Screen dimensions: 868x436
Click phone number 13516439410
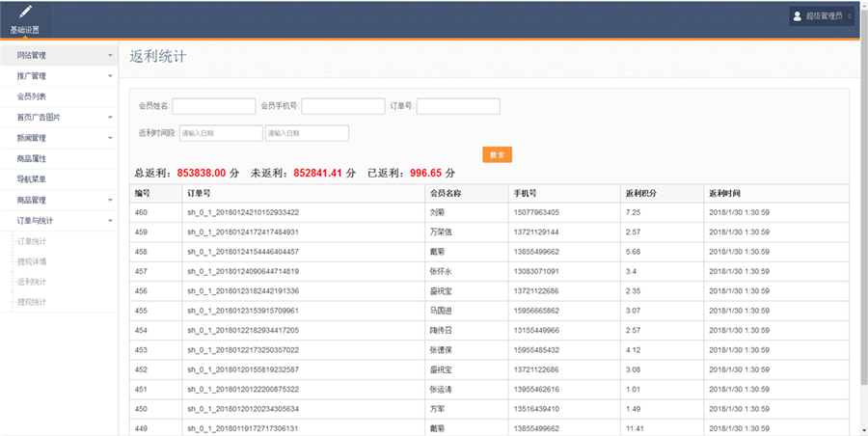536,409
